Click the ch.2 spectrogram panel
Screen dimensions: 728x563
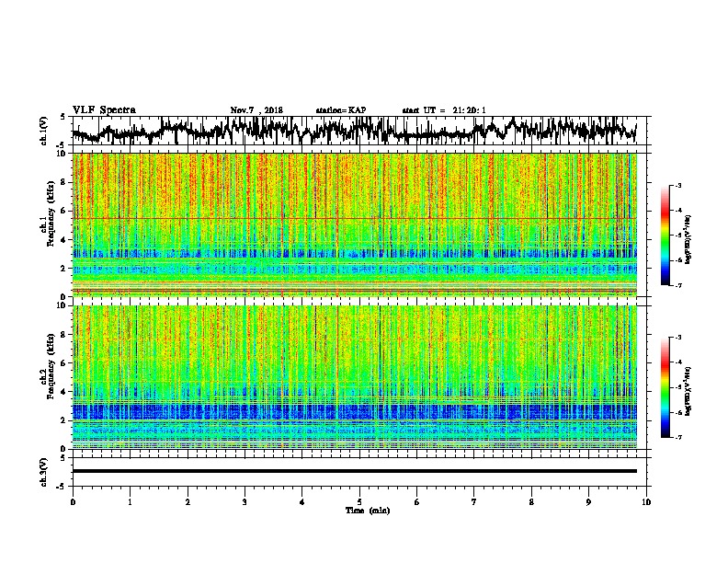click(x=355, y=377)
